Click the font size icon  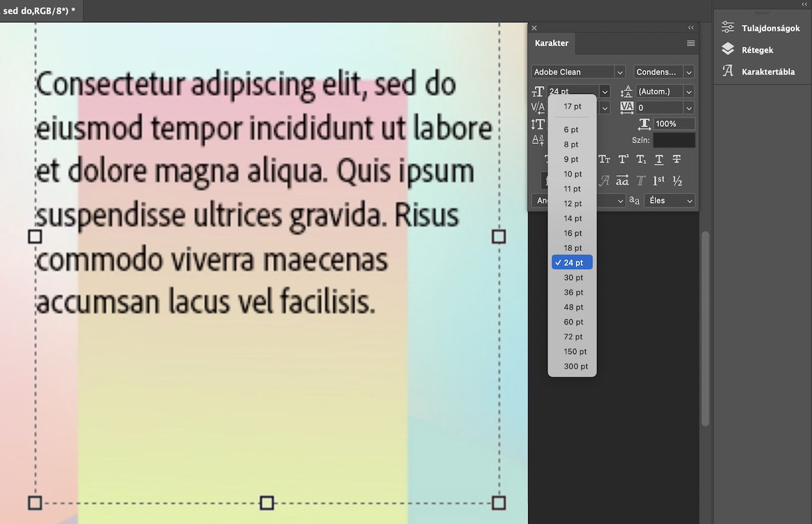538,92
